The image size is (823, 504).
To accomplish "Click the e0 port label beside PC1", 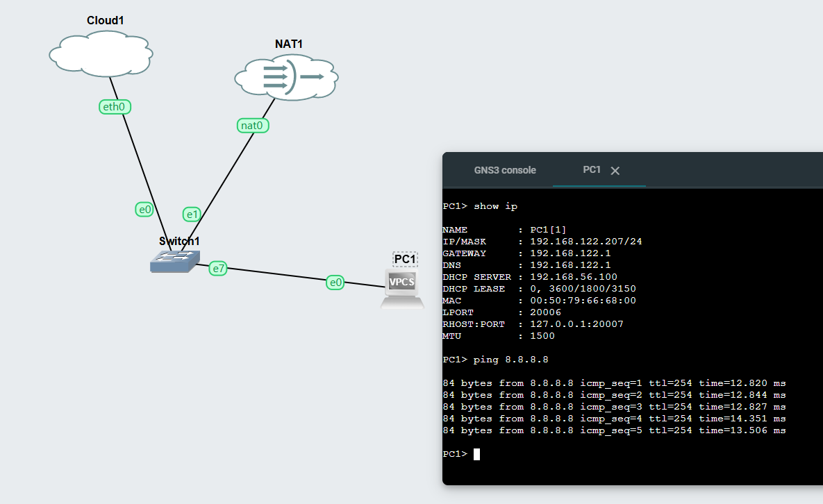I will click(335, 282).
